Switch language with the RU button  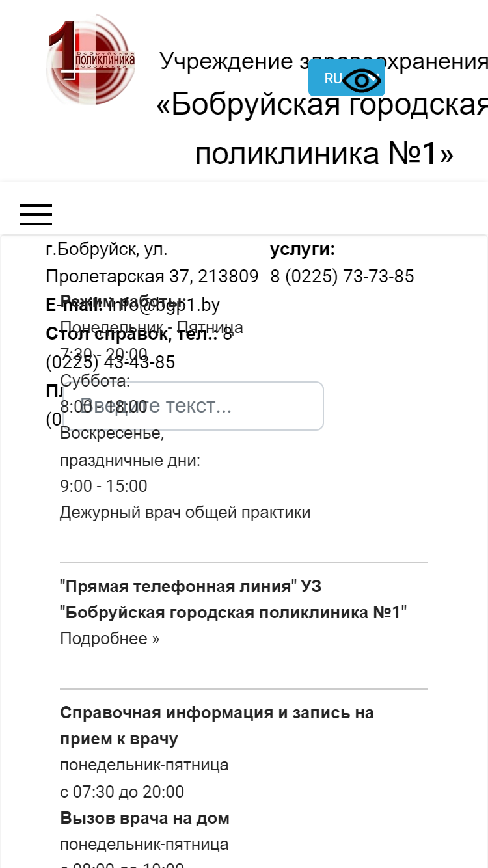click(332, 78)
